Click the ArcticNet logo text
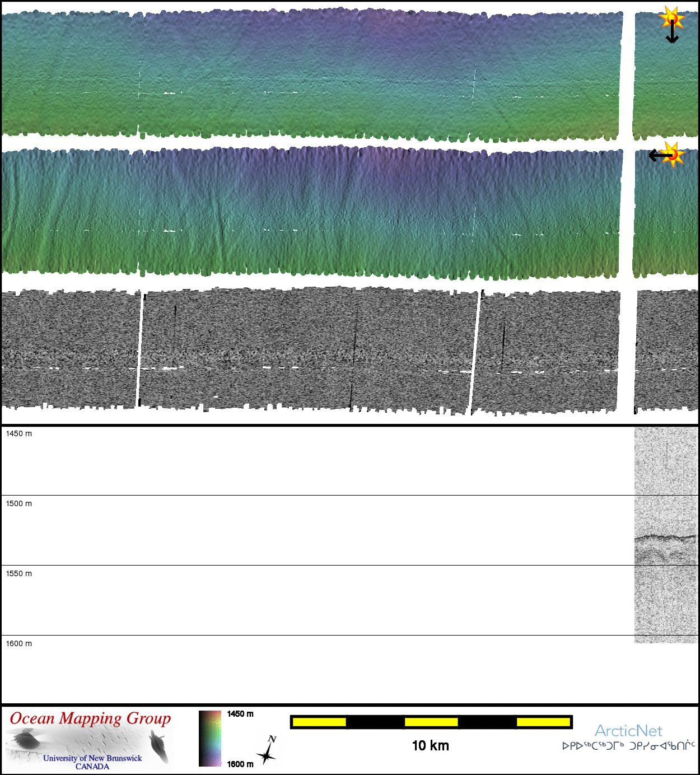Viewport: 700px width, 775px height. 628,731
